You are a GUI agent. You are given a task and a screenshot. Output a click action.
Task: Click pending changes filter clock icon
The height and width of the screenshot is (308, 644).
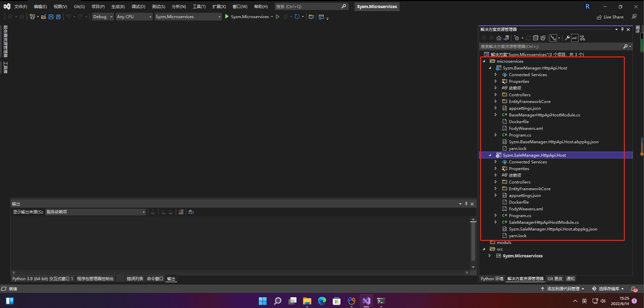(517, 38)
